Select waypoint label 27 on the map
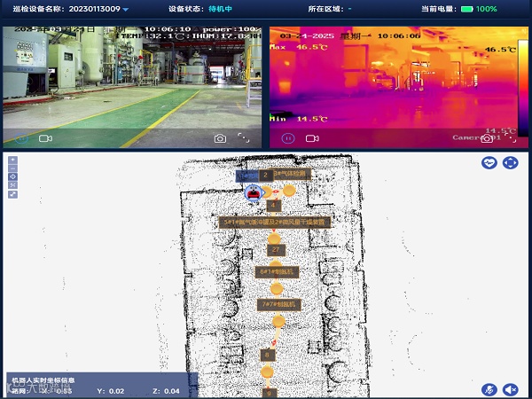Screen dimensions: 532x399 [276, 250]
